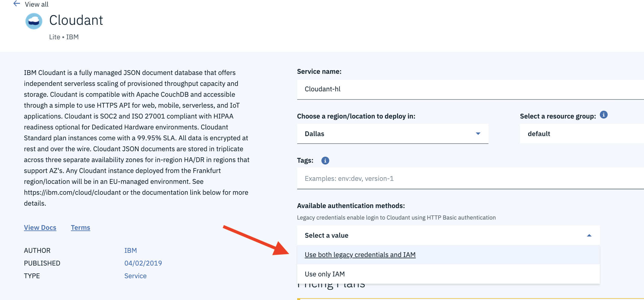Collapse the Select a value dropdown
The height and width of the screenshot is (300, 644).
(x=448, y=235)
